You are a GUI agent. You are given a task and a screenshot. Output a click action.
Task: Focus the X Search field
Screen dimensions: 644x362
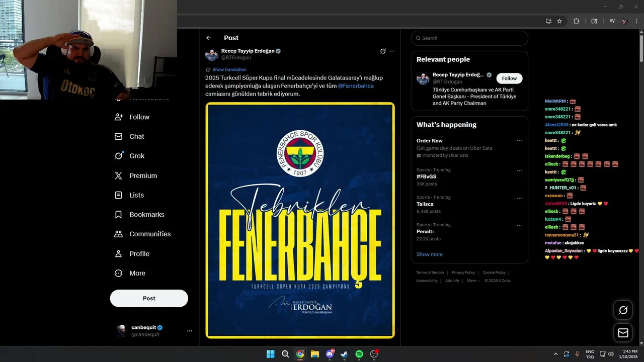[x=469, y=38]
